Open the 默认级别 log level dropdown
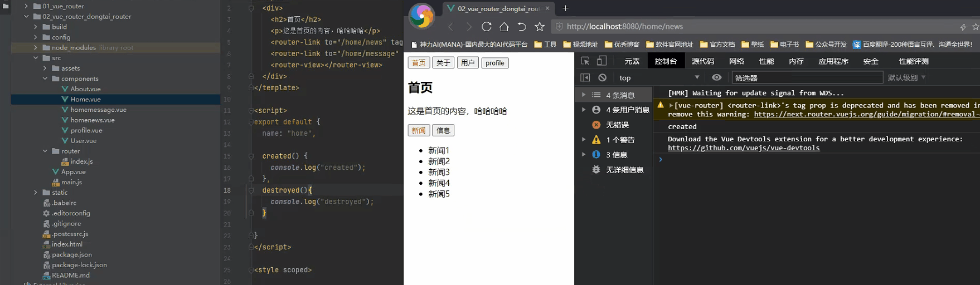The width and height of the screenshot is (980, 285). pyautogui.click(x=906, y=77)
